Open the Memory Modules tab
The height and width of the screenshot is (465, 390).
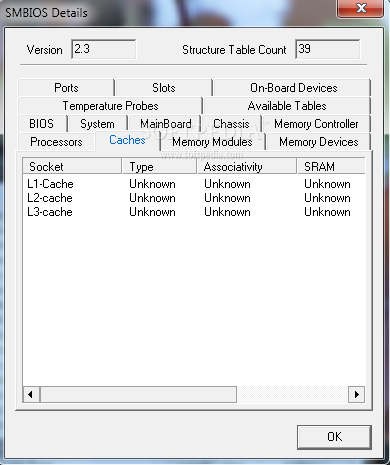(212, 142)
